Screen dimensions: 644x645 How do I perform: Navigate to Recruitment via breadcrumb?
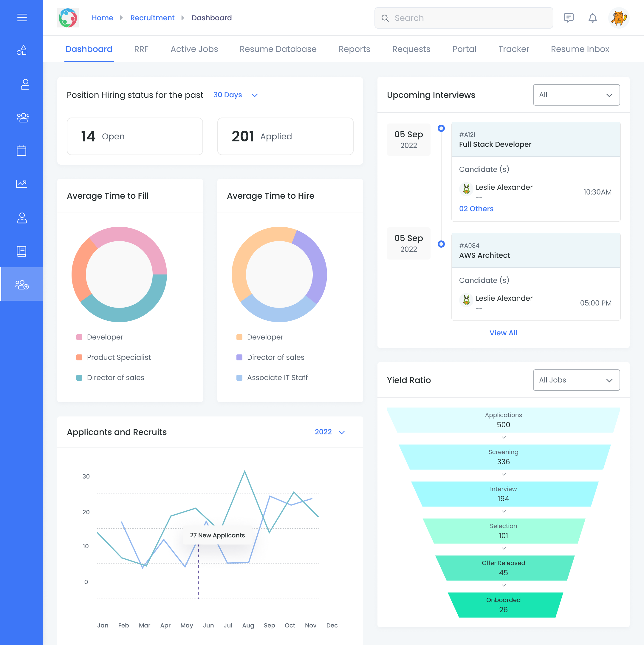pyautogui.click(x=152, y=18)
